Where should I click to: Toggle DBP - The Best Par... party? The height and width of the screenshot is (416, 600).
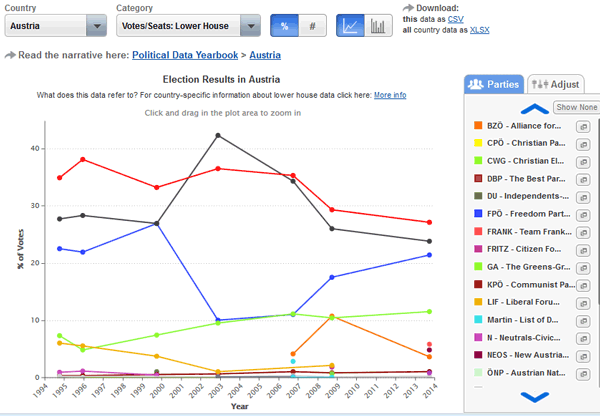526,179
